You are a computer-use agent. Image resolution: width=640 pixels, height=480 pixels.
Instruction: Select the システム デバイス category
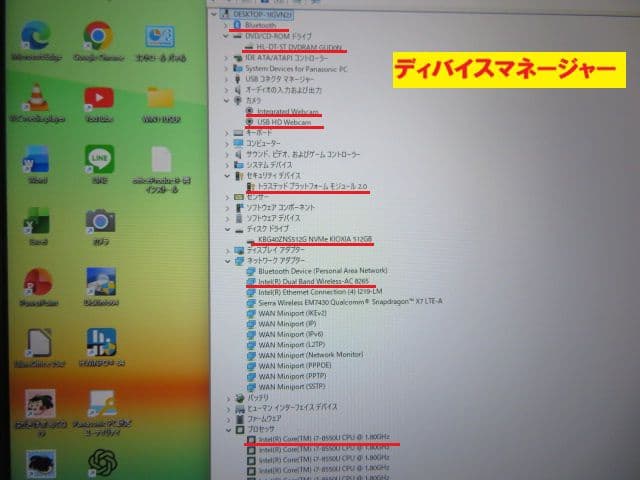coord(269,165)
